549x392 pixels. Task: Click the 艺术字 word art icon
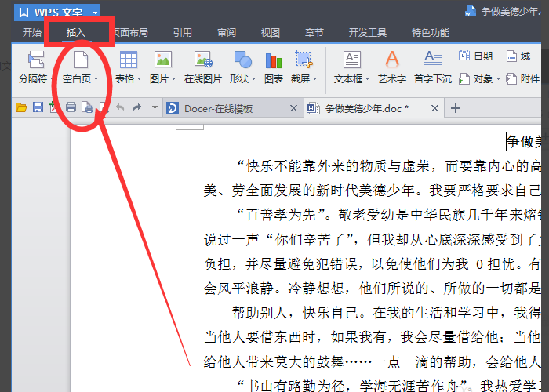click(392, 60)
